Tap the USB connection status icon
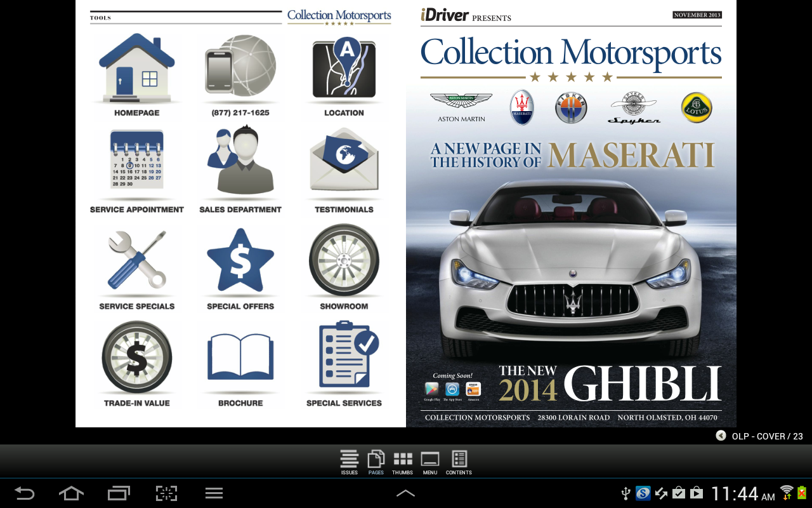Viewport: 812px width, 508px height. click(x=625, y=493)
